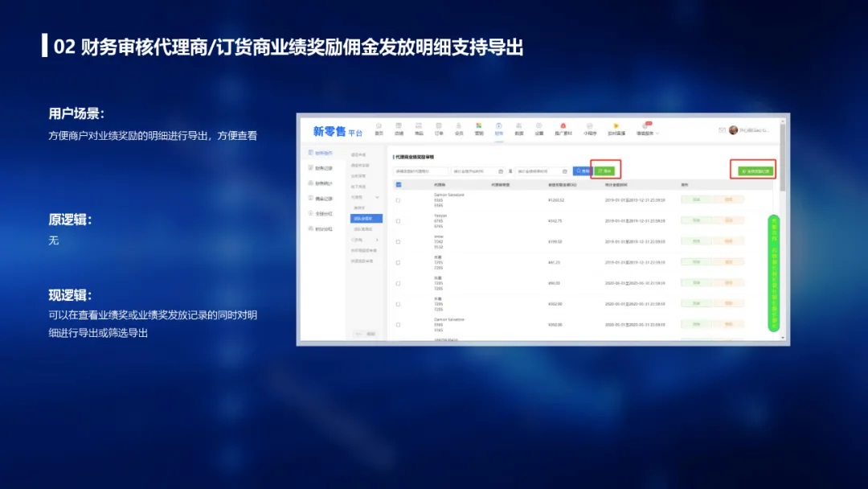
Task: Select the 会员 members nav icon
Action: click(x=459, y=128)
